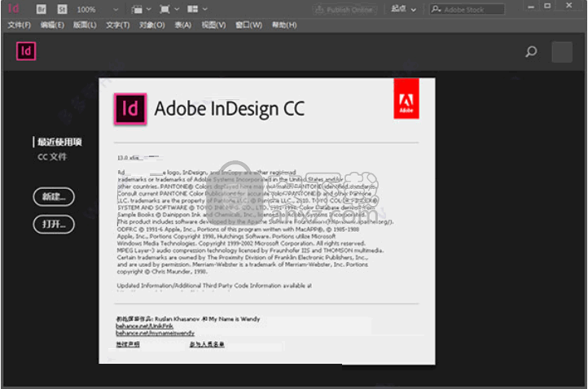Open the Arrange Documents dropdown
The height and width of the screenshot is (389, 588).
coord(197,9)
